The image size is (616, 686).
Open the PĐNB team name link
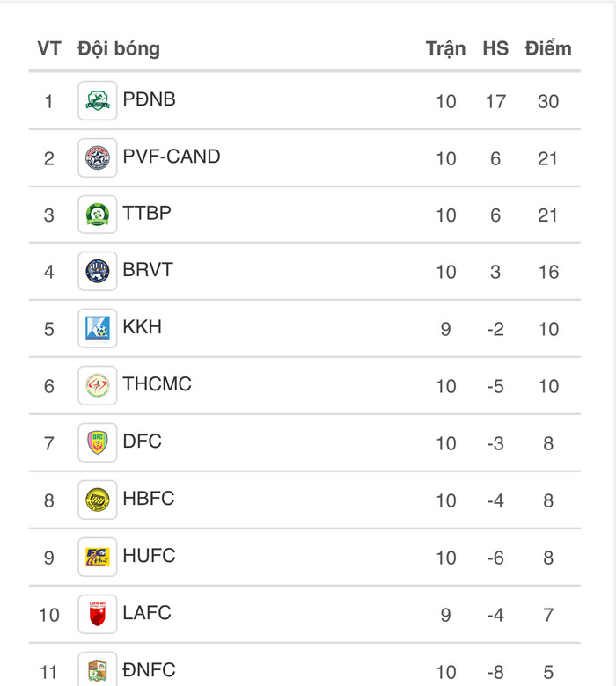(x=149, y=99)
